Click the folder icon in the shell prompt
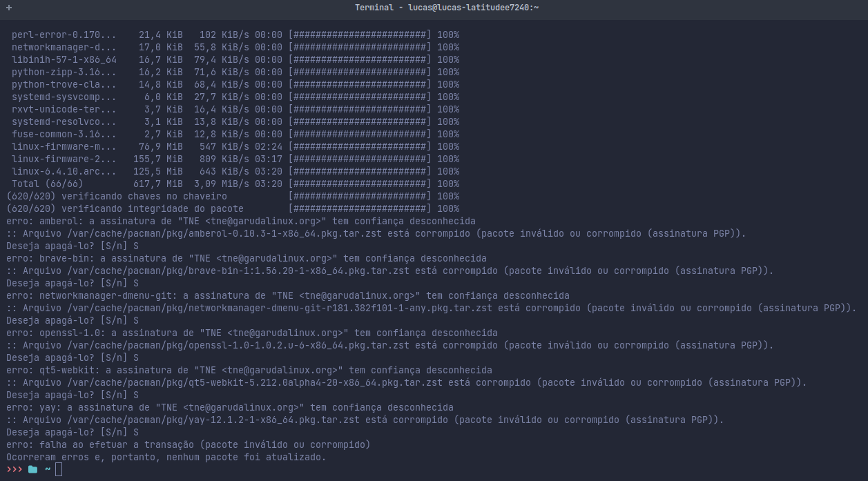The height and width of the screenshot is (481, 868). (32, 469)
